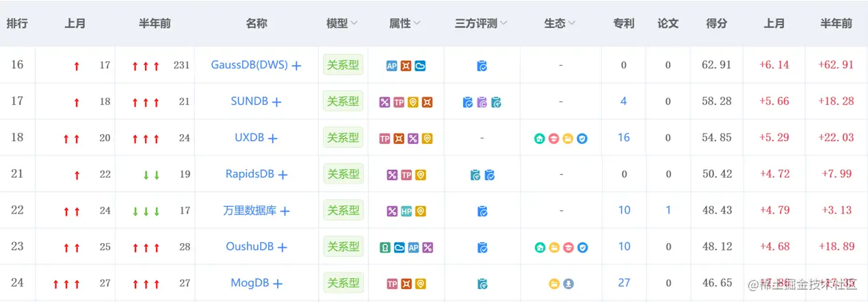Click rank number 16
The image size is (868, 302).
click(x=17, y=65)
